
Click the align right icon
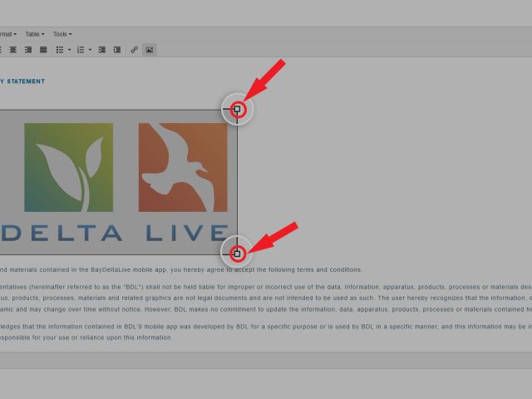[x=28, y=50]
